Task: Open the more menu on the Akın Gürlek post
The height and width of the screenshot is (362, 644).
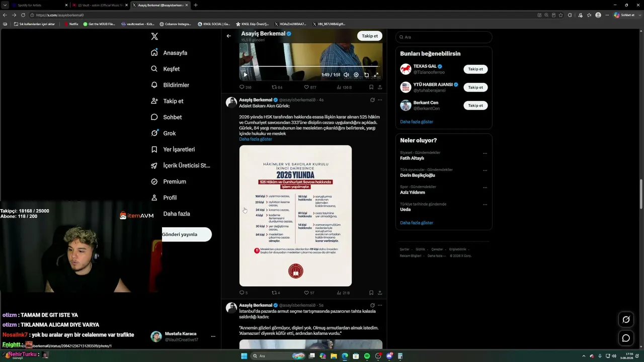Action: [380, 100]
